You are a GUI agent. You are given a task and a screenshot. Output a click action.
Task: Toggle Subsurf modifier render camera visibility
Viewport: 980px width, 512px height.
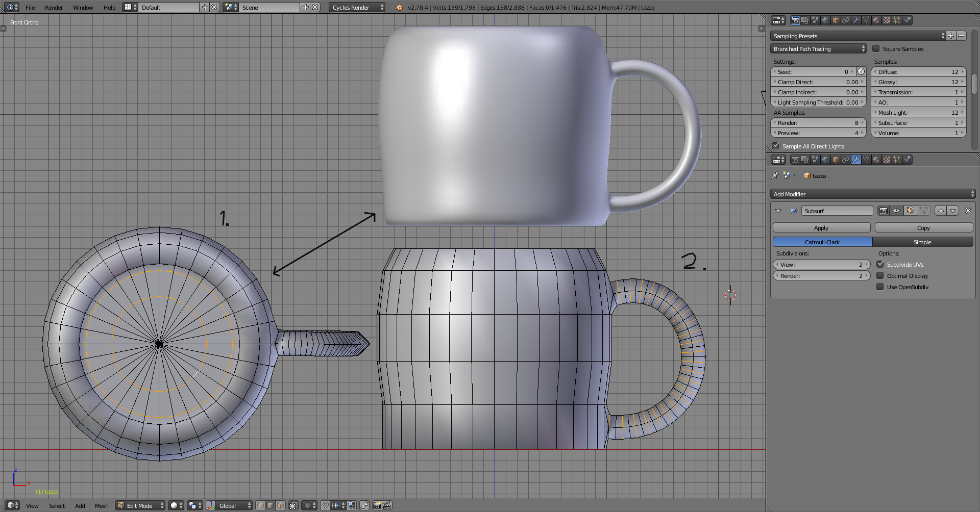[883, 211]
